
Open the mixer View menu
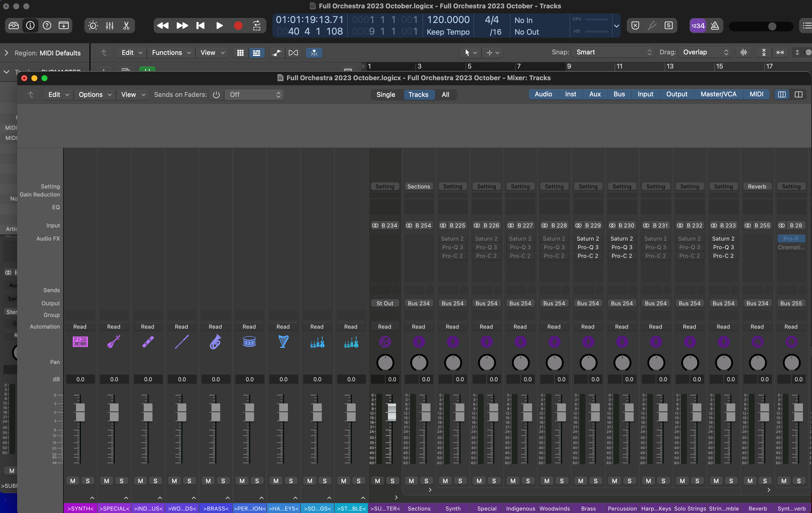coord(133,95)
